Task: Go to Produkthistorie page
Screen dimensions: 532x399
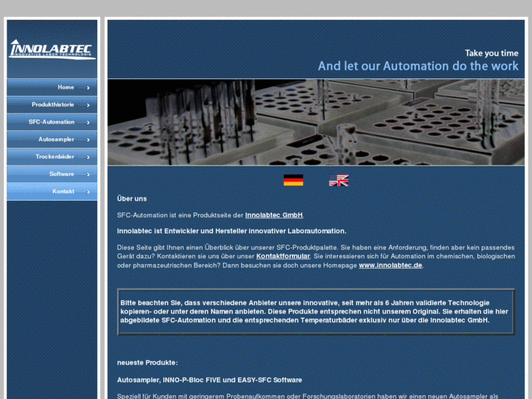Action: (x=52, y=105)
